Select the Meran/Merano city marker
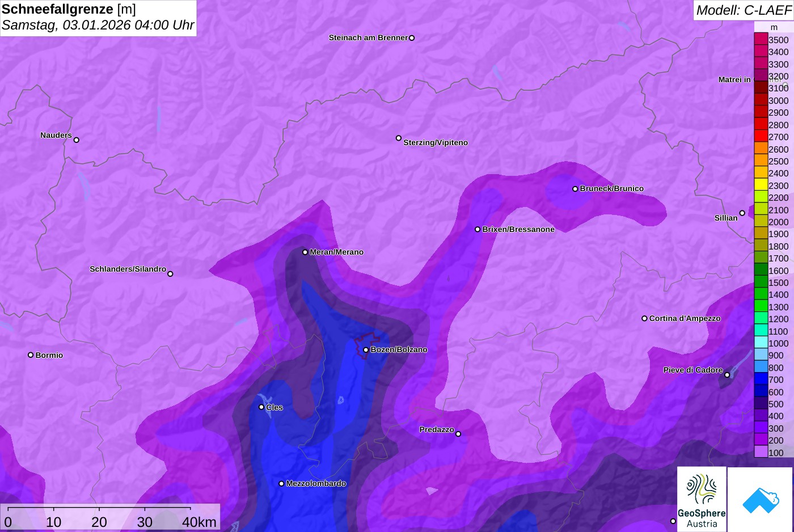Image resolution: width=794 pixels, height=532 pixels. pos(305,252)
